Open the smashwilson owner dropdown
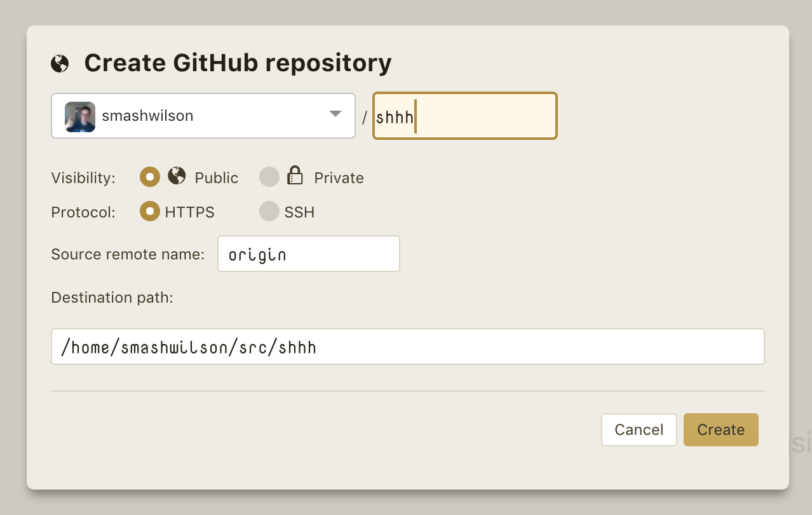 (x=203, y=116)
